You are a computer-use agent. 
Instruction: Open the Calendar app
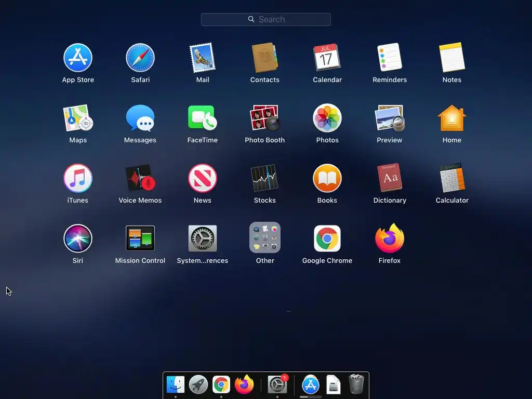coord(327,57)
